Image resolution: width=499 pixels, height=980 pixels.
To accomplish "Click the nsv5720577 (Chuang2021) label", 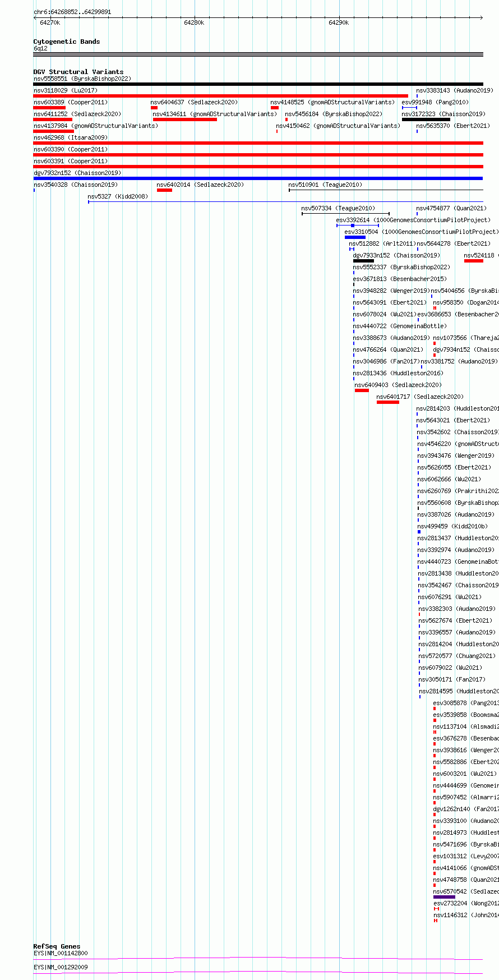I will pos(457,656).
